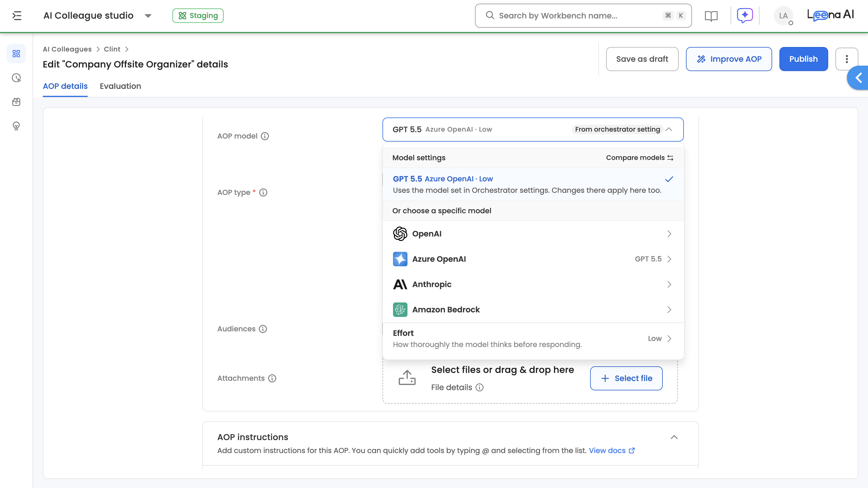Click the LA user avatar
Image resolution: width=868 pixels, height=488 pixels.
783,16
